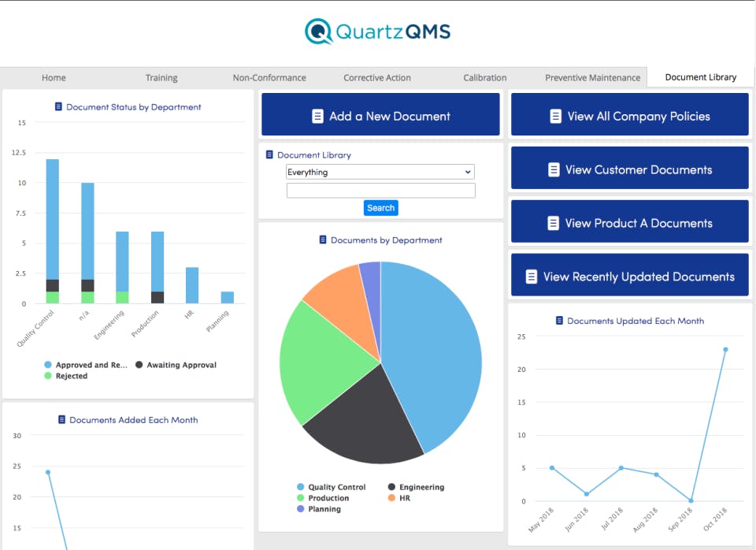
Task: Click the blue Search button
Action: coord(381,208)
